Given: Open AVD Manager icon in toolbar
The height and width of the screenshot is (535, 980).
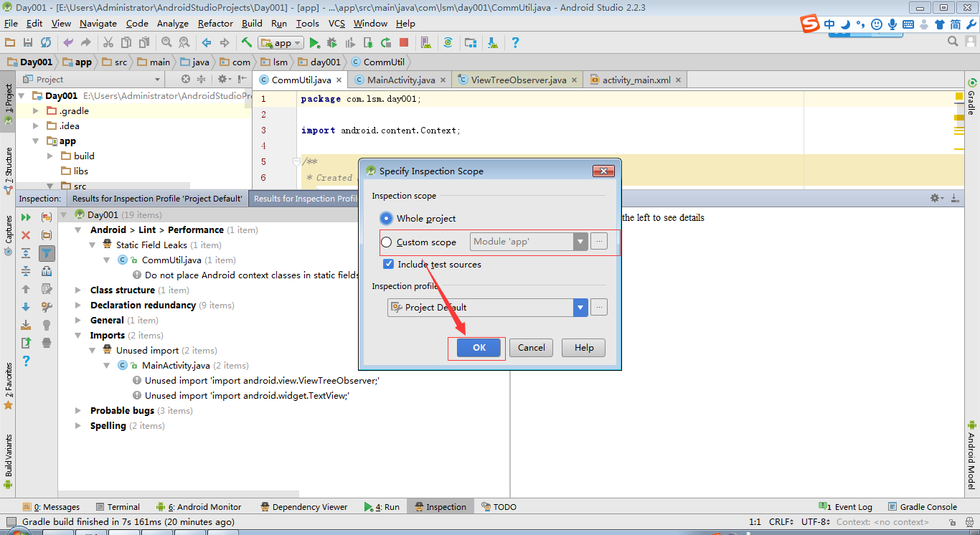Looking at the screenshot, I should (426, 43).
